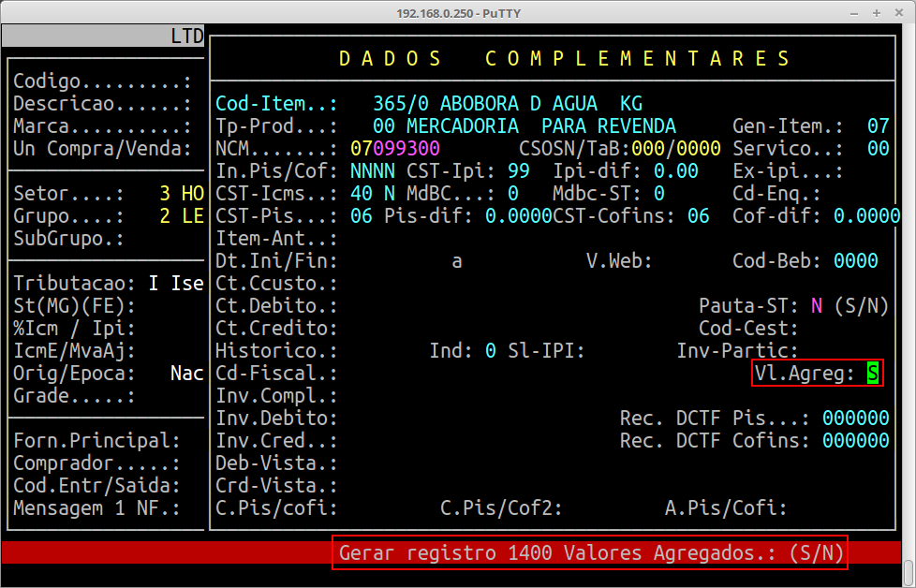Close the PuTTY terminal window
The image size is (916, 588).
pos(898,11)
